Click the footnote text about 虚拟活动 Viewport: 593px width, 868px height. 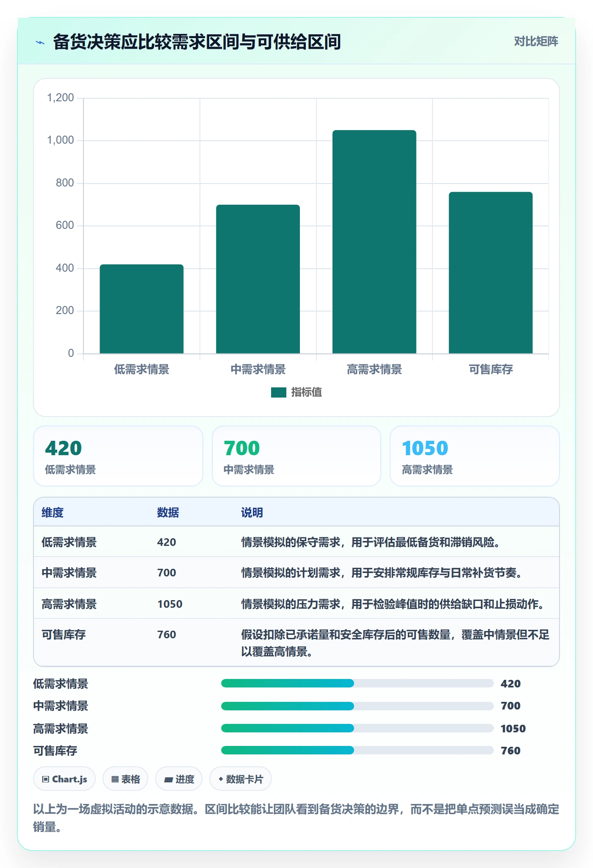[296, 818]
